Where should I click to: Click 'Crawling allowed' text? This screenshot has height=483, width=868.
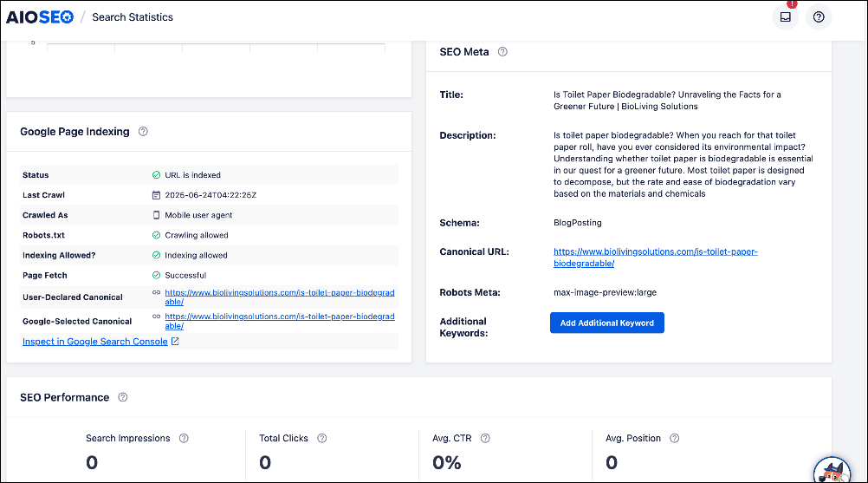coord(197,235)
